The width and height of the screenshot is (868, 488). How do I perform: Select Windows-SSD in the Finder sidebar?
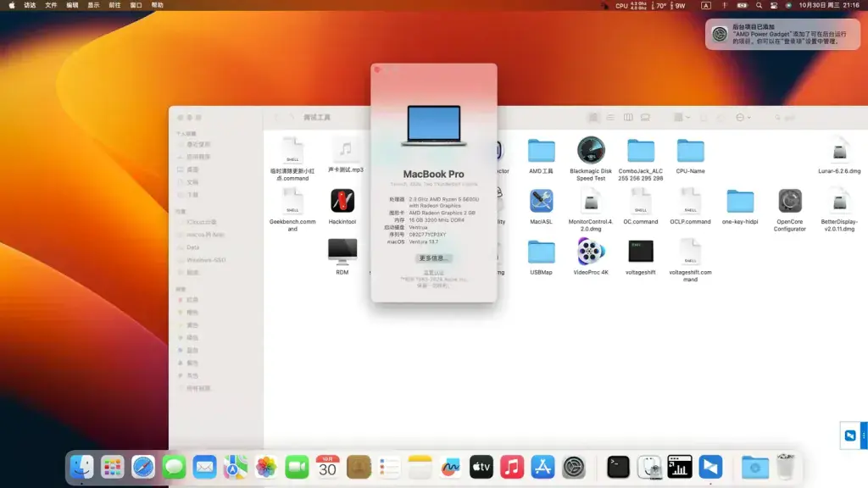coord(206,260)
